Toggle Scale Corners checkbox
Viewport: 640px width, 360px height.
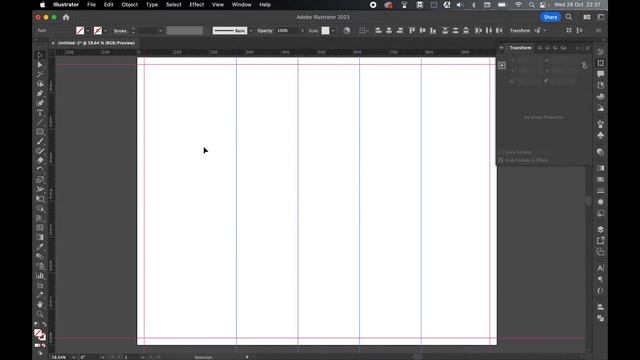[501, 152]
